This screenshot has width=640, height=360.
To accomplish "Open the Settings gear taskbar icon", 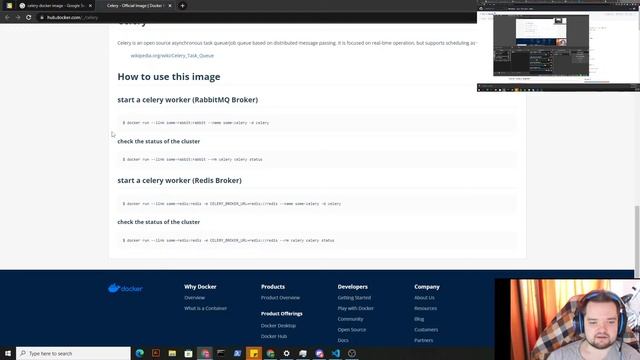I will tap(287, 353).
